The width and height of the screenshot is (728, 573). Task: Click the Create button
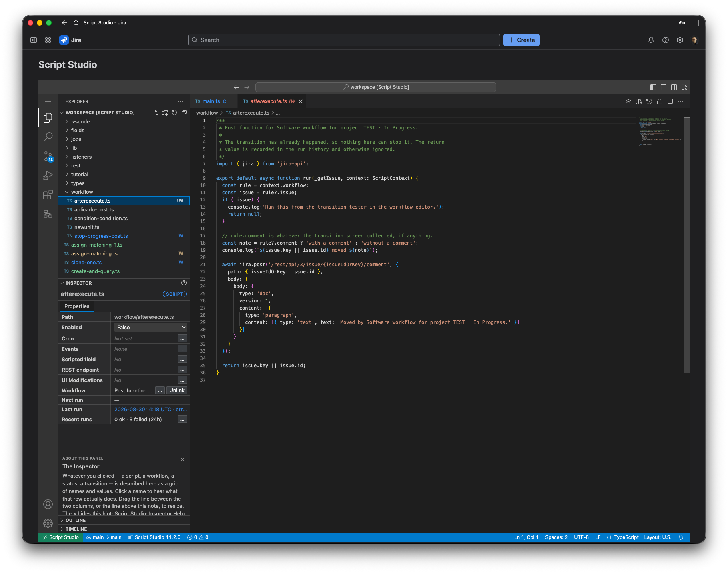pyautogui.click(x=521, y=40)
